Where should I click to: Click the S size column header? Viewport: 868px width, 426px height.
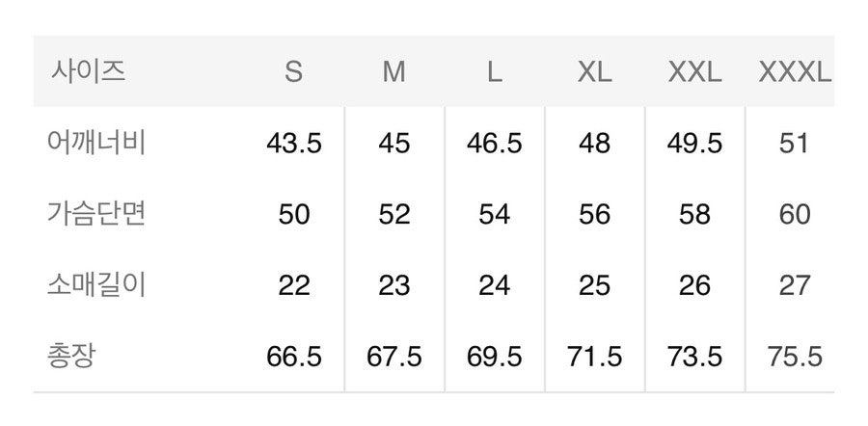tap(293, 72)
